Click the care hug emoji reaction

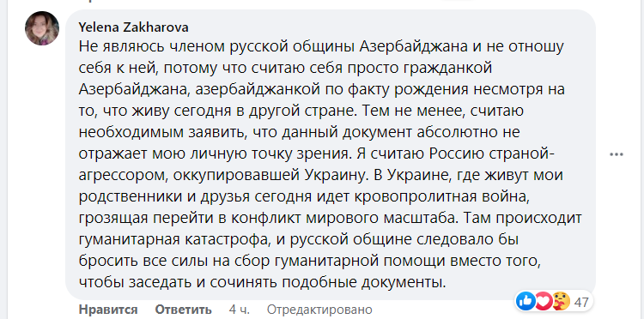pyautogui.click(x=561, y=302)
